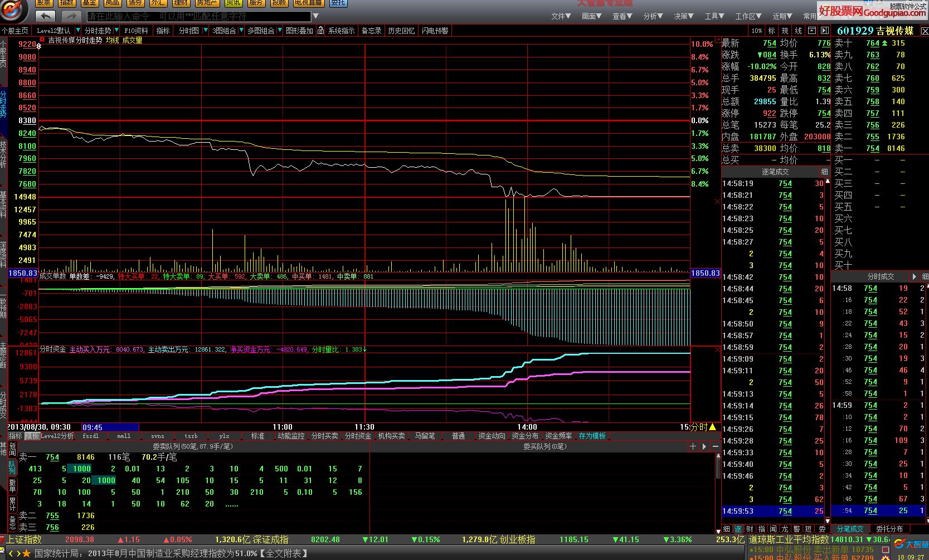The image size is (929, 560).
Task: Open the 委托 trading button
Action: (338, 3)
